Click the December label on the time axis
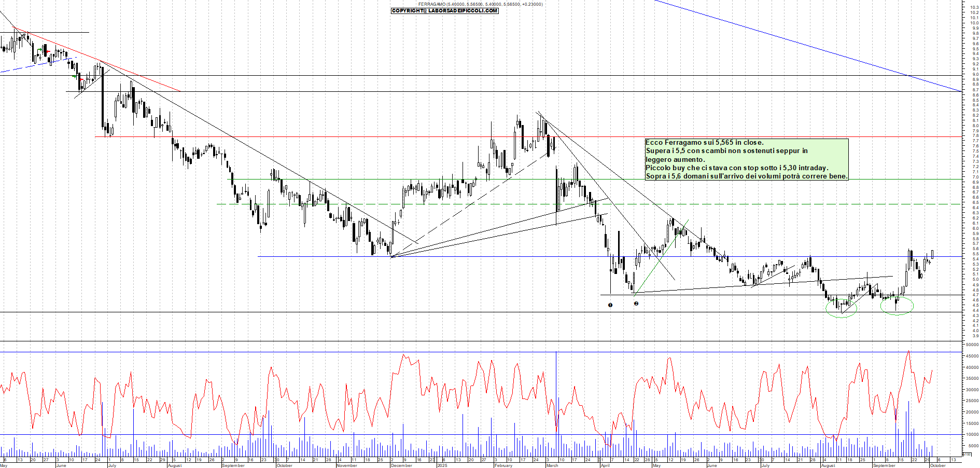This screenshot has height=468, width=980. click(x=401, y=465)
